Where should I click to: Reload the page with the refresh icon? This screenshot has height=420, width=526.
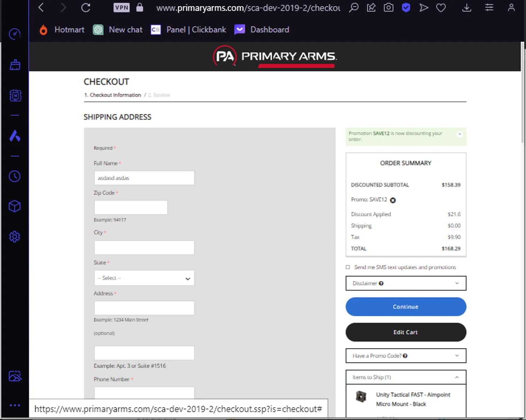click(86, 7)
